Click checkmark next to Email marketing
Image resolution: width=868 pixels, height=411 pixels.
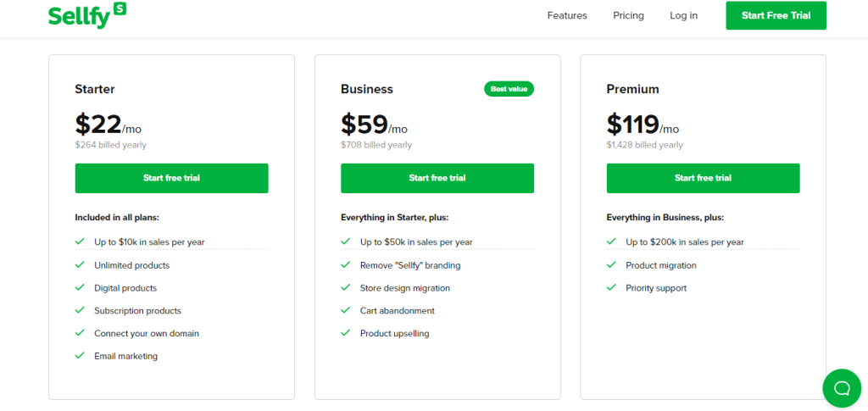[80, 356]
